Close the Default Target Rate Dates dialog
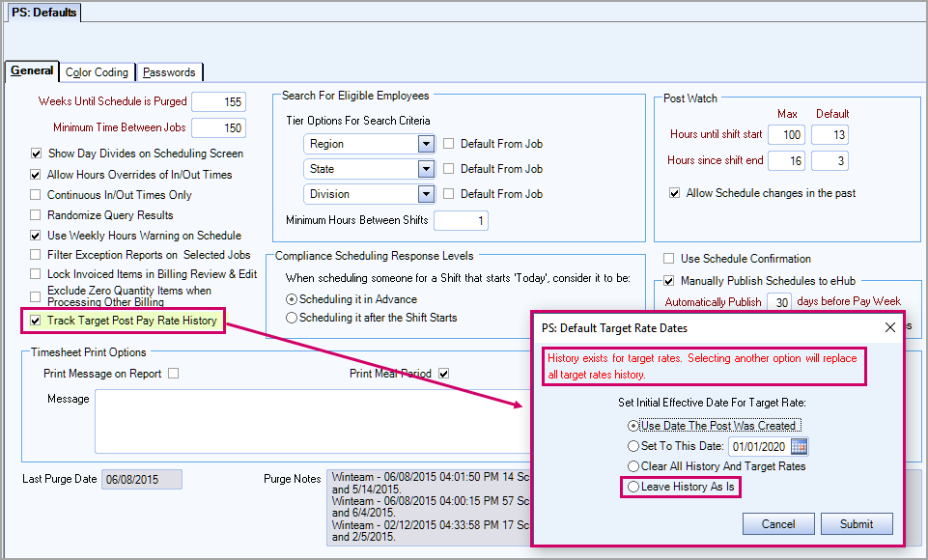Viewport: 928px width, 560px height. pyautogui.click(x=889, y=327)
